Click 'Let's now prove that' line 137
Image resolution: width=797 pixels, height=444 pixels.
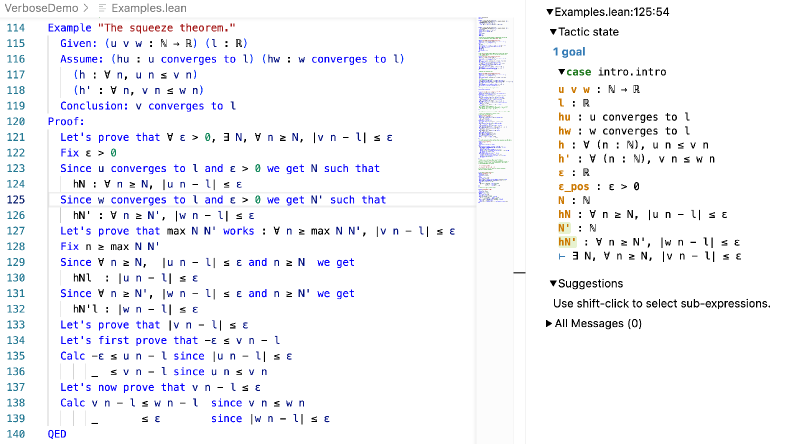click(x=122, y=387)
